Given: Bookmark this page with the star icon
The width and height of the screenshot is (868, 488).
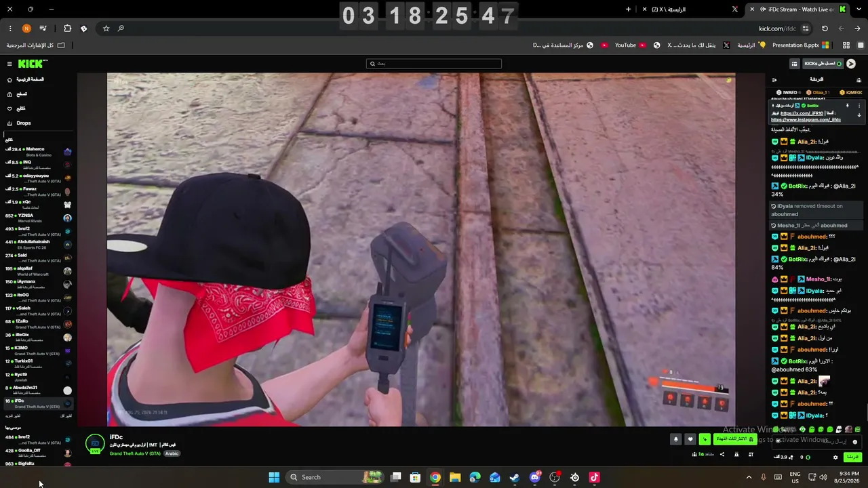Looking at the screenshot, I should (x=106, y=28).
